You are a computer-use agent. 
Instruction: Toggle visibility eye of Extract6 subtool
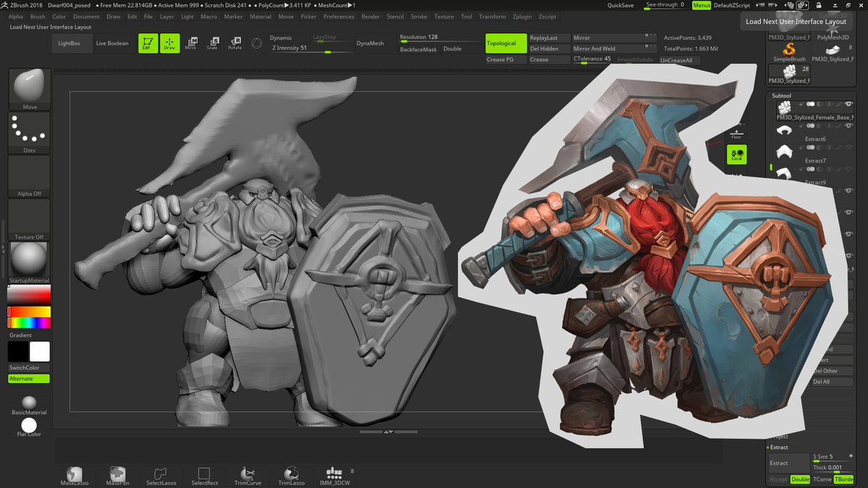pos(848,126)
